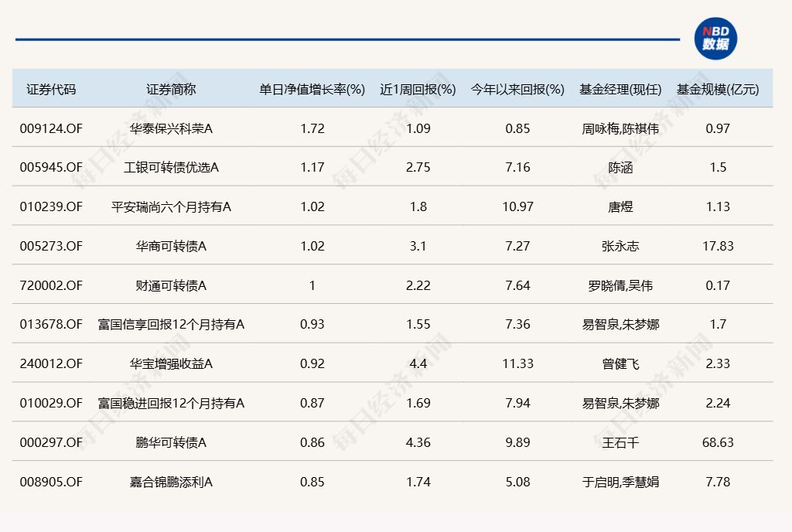
Task: Click daily growth value 1.17
Action: tap(312, 168)
